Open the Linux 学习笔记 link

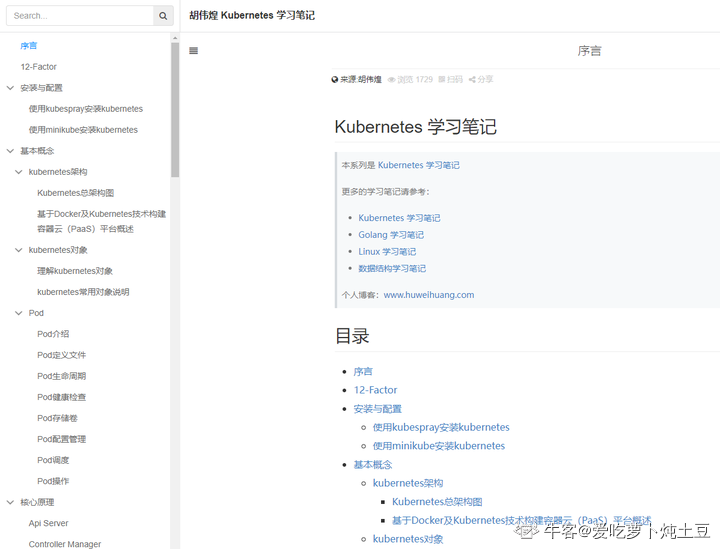point(387,252)
